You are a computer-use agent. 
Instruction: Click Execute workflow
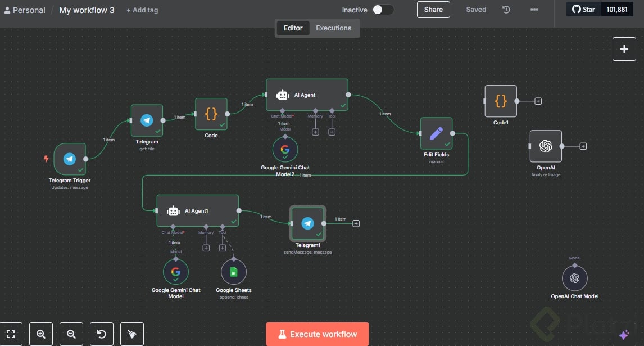click(x=317, y=334)
